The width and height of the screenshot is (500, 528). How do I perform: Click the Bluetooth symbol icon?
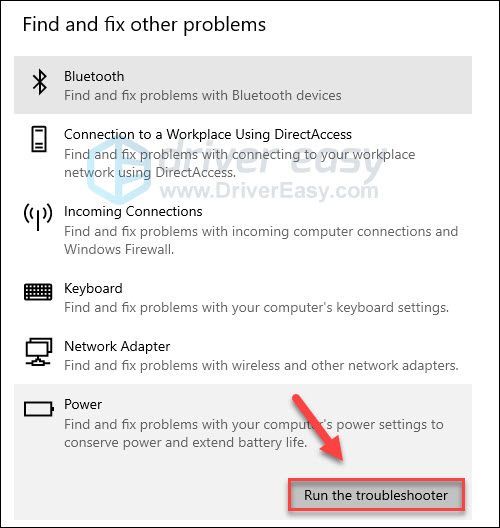click(39, 82)
